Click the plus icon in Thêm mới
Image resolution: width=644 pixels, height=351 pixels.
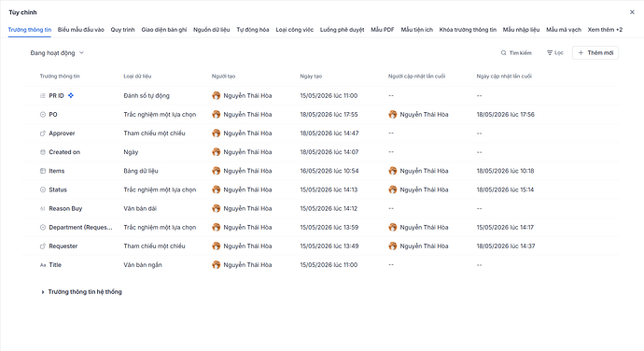pos(581,53)
